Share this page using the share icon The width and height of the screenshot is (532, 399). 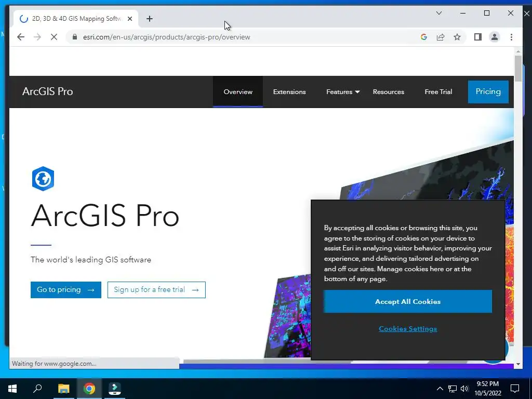click(x=441, y=37)
